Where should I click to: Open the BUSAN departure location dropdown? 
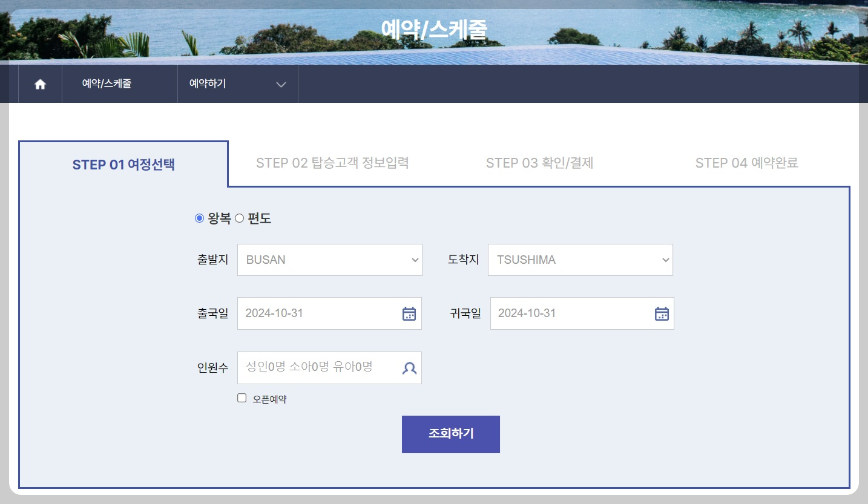(x=329, y=260)
